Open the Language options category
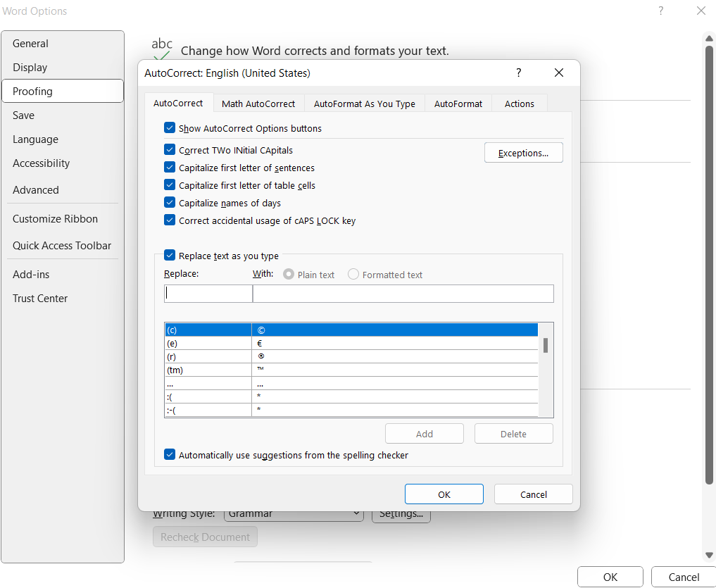Image resolution: width=716 pixels, height=588 pixels. (63, 139)
